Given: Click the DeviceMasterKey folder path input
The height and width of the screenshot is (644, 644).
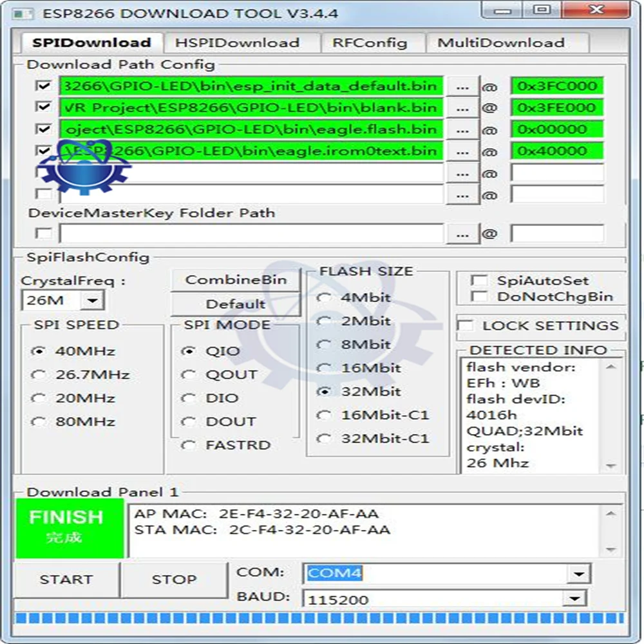Looking at the screenshot, I should [x=251, y=234].
